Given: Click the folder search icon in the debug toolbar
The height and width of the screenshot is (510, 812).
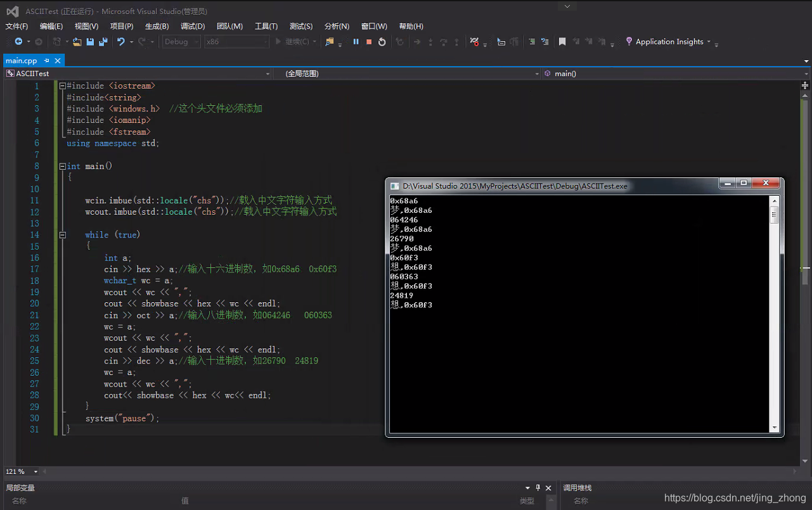Looking at the screenshot, I should coord(330,42).
